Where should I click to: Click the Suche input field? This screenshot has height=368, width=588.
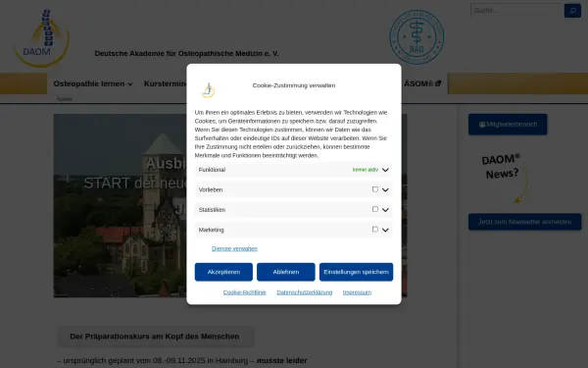(x=516, y=11)
